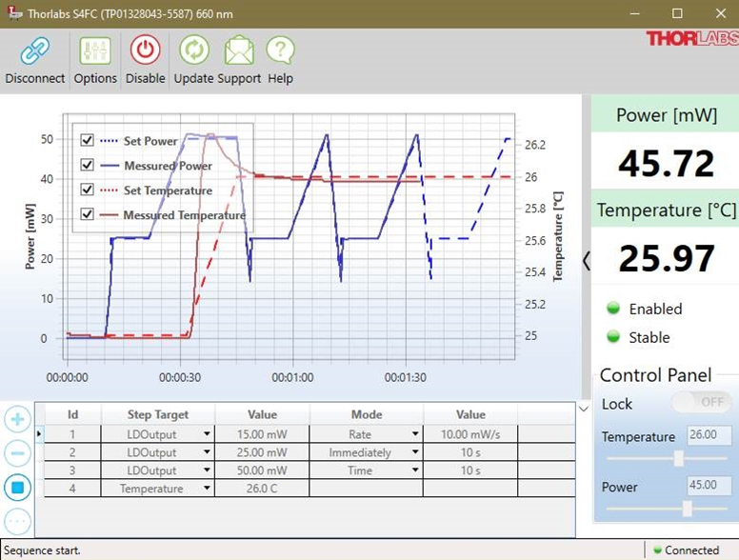Click the Temperature slider handle
Viewport: 739px width, 560px height.
[x=679, y=458]
